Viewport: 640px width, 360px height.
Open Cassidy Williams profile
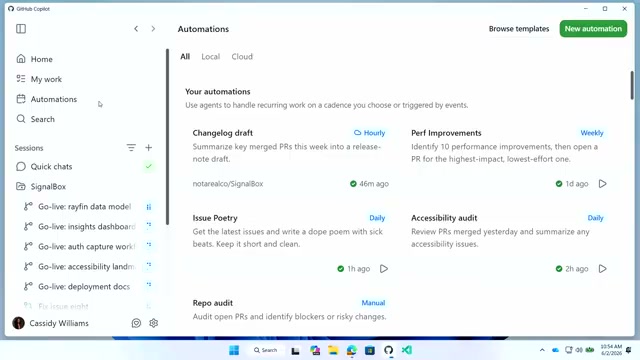coord(51,323)
